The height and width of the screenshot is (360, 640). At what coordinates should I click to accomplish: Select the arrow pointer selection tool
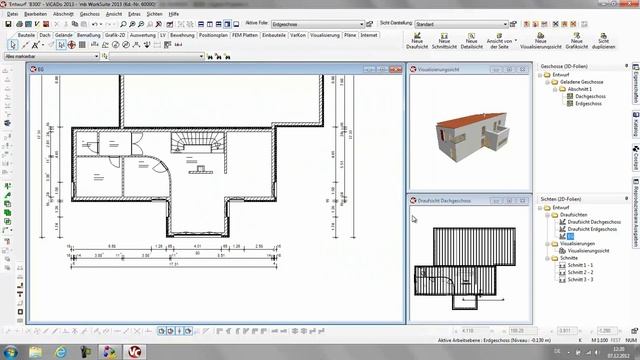[x=13, y=44]
